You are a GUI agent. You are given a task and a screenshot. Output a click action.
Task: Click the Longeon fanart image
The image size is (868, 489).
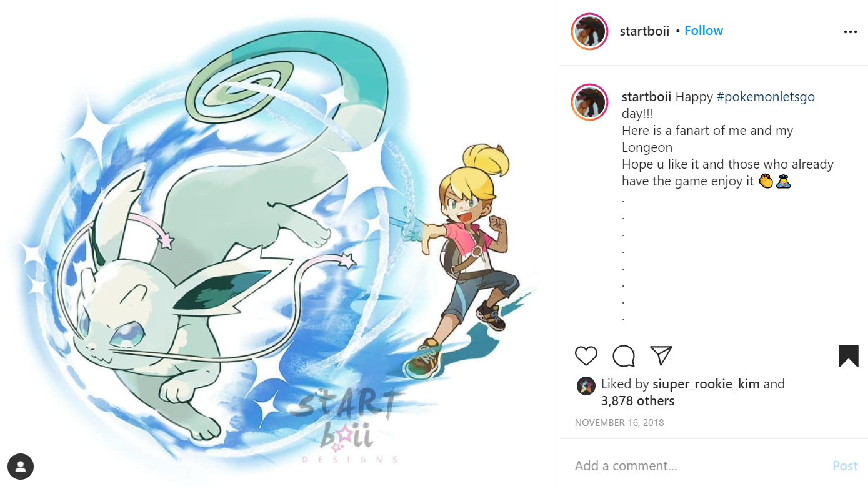[279, 244]
